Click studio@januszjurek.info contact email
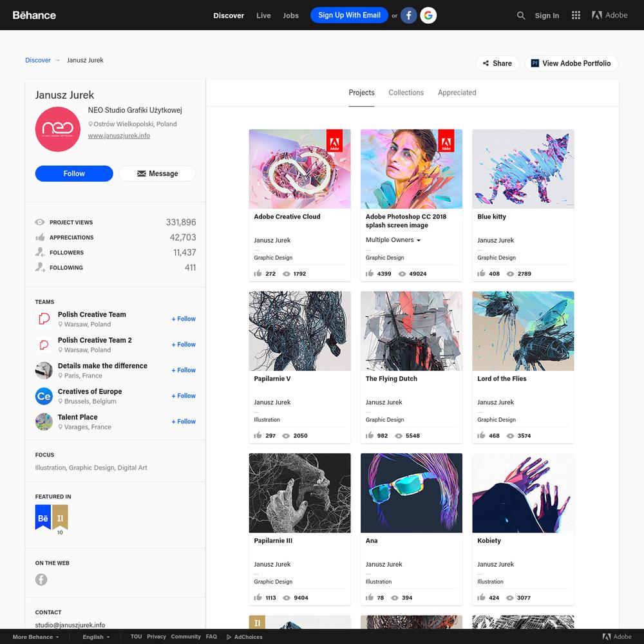This screenshot has width=644, height=644. point(70,625)
